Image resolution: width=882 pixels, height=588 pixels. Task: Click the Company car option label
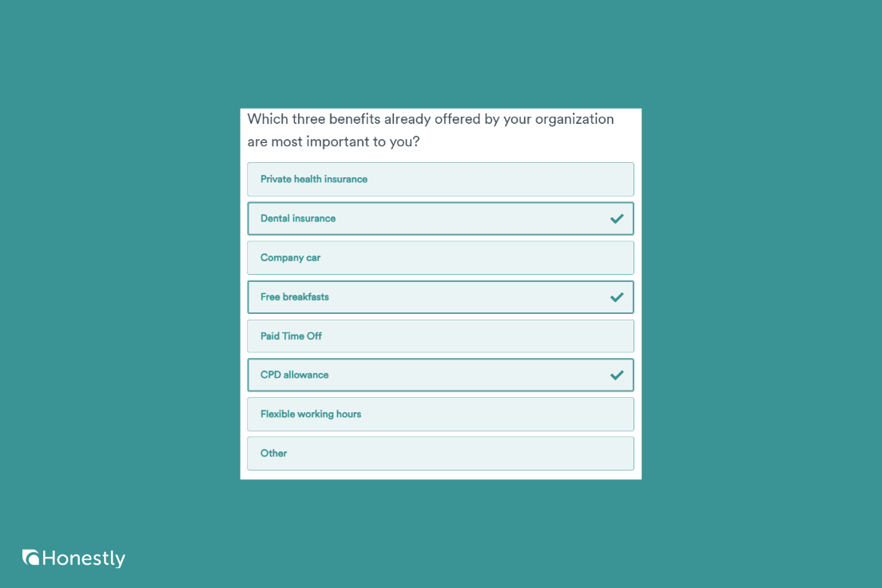[289, 257]
